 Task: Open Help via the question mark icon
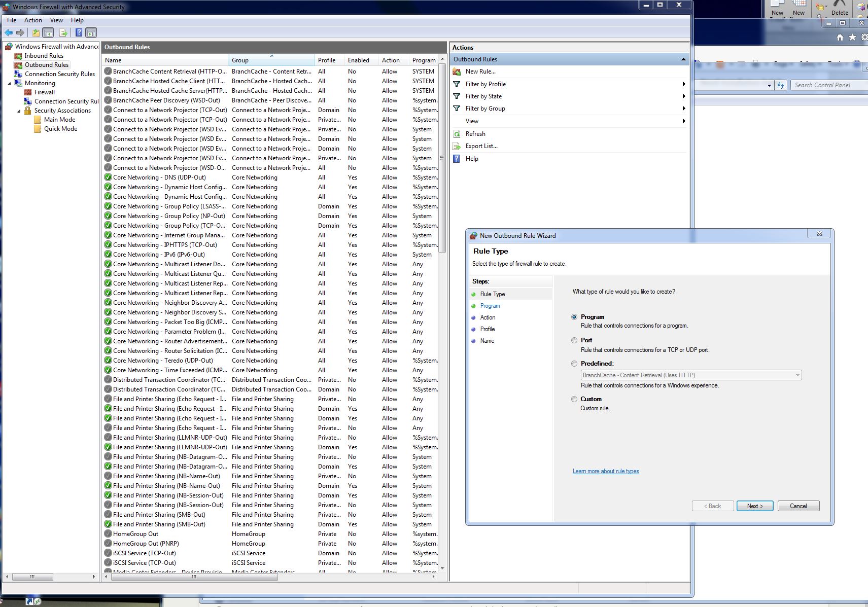click(x=457, y=158)
